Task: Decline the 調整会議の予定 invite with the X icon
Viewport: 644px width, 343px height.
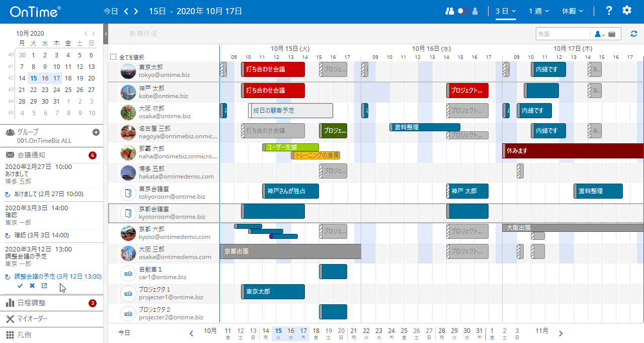Action: 32,286
